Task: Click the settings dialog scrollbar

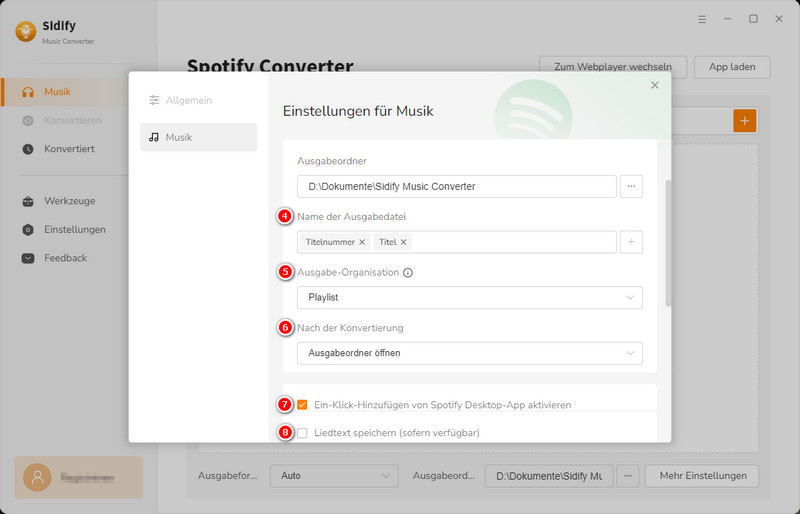Action: click(668, 243)
